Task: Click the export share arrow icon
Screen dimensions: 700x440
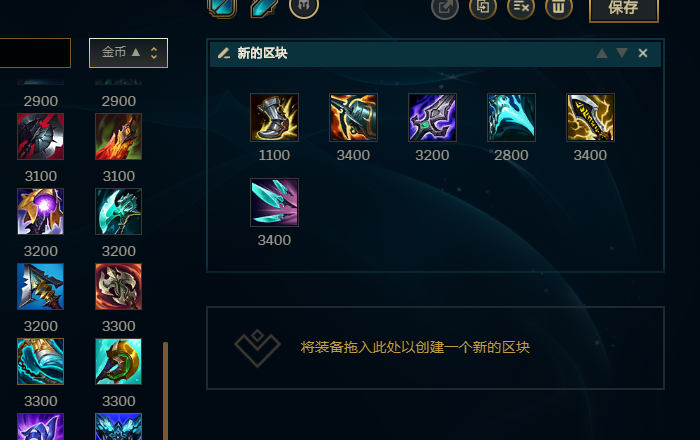Action: pyautogui.click(x=445, y=7)
